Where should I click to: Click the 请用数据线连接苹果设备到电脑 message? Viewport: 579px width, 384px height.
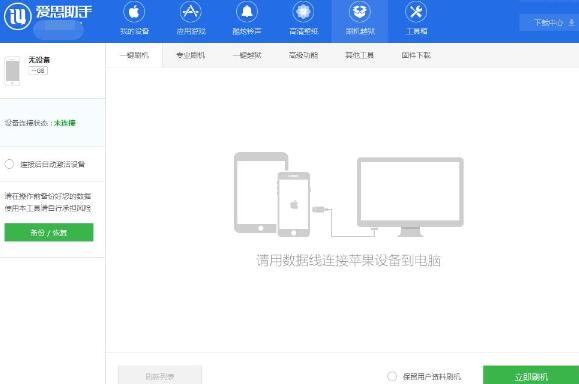[349, 260]
